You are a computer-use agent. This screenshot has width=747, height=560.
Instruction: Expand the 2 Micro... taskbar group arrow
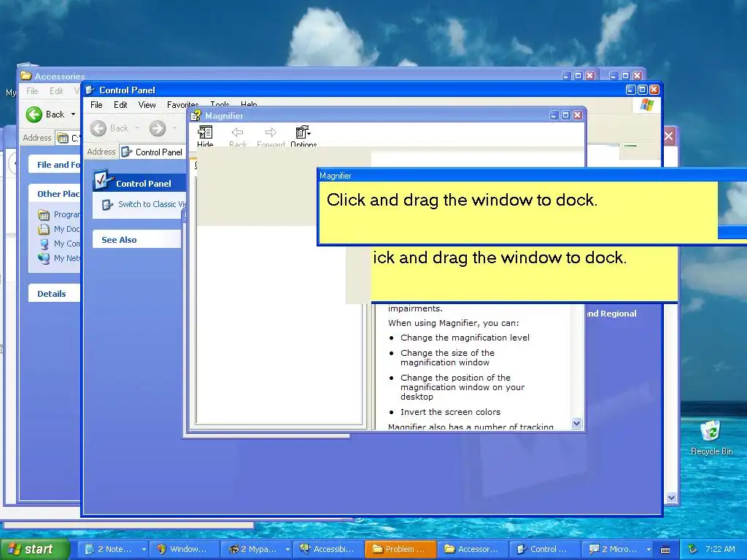pos(649,549)
